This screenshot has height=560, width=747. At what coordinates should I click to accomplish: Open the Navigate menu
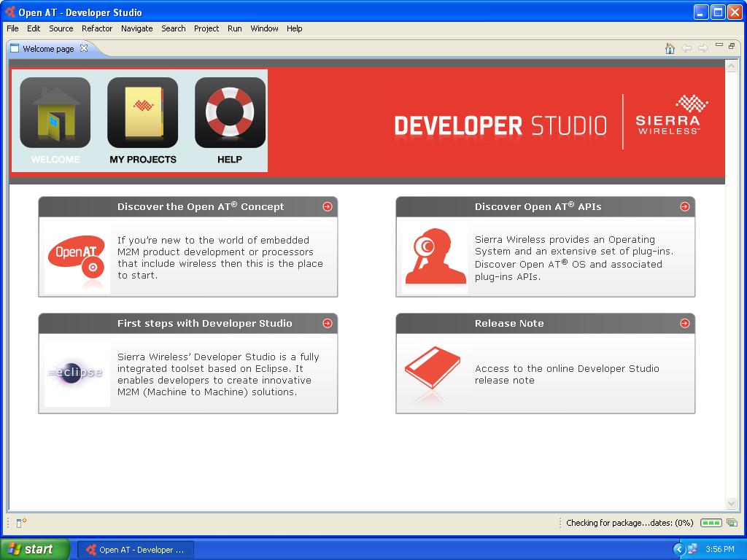pos(136,28)
